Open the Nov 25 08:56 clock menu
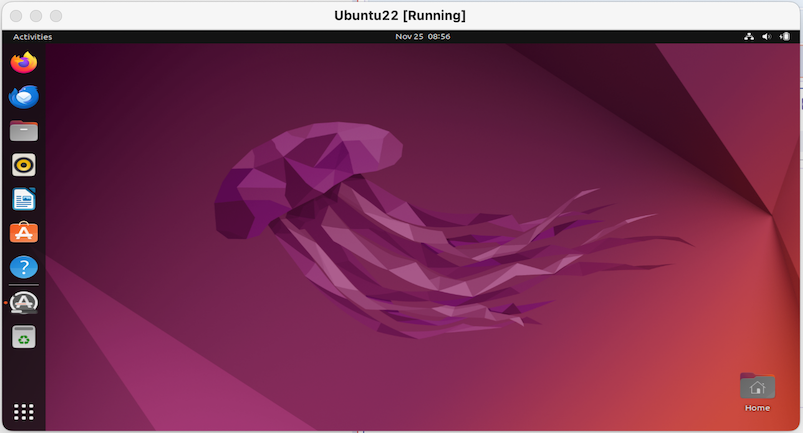 click(x=422, y=36)
